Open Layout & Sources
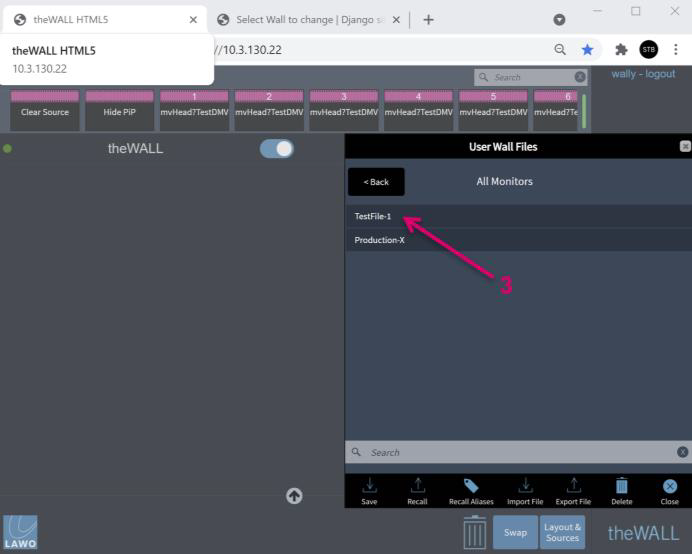This screenshot has height=554, width=692. tap(562, 532)
